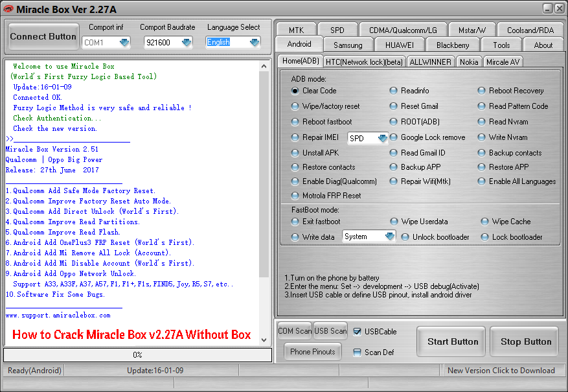
Task: Switch to the HUAWEI tab
Action: [399, 45]
